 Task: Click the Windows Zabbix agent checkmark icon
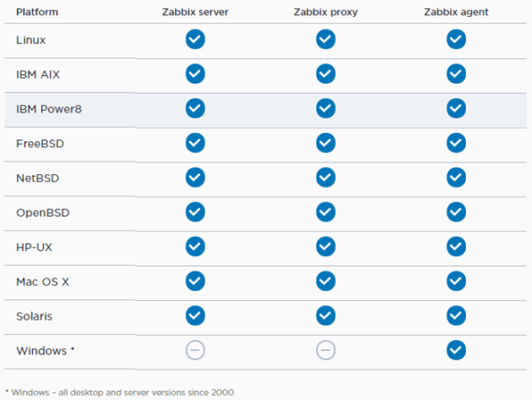tap(456, 350)
